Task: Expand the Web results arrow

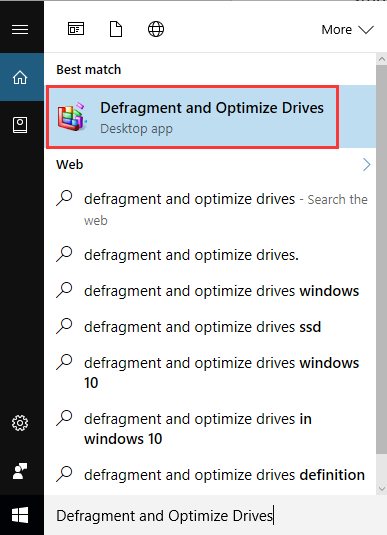Action: tap(367, 164)
